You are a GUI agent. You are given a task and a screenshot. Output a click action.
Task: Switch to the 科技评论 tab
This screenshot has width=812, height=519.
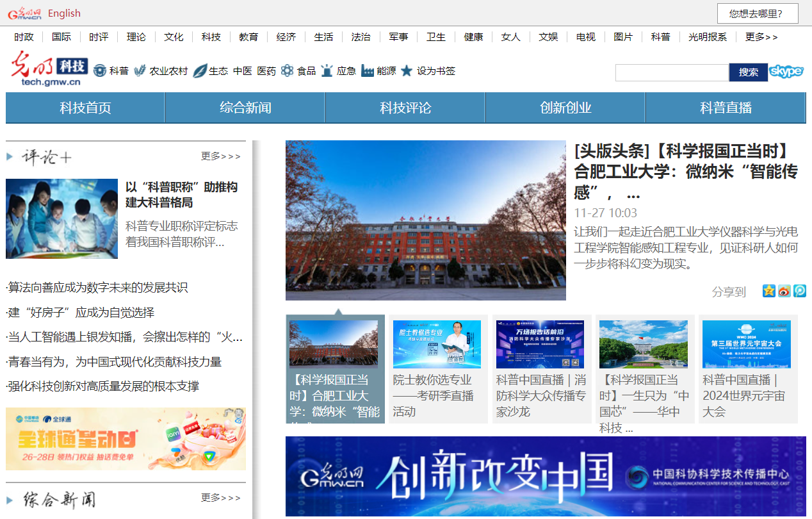point(405,108)
